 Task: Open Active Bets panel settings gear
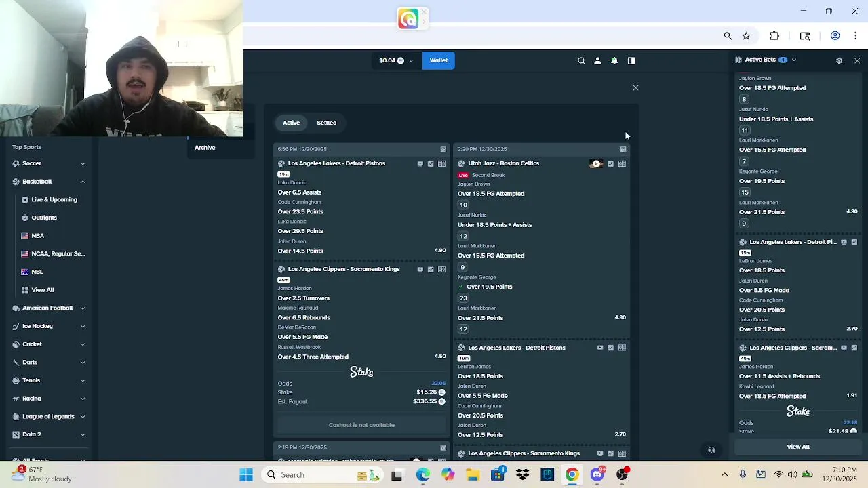pos(839,60)
